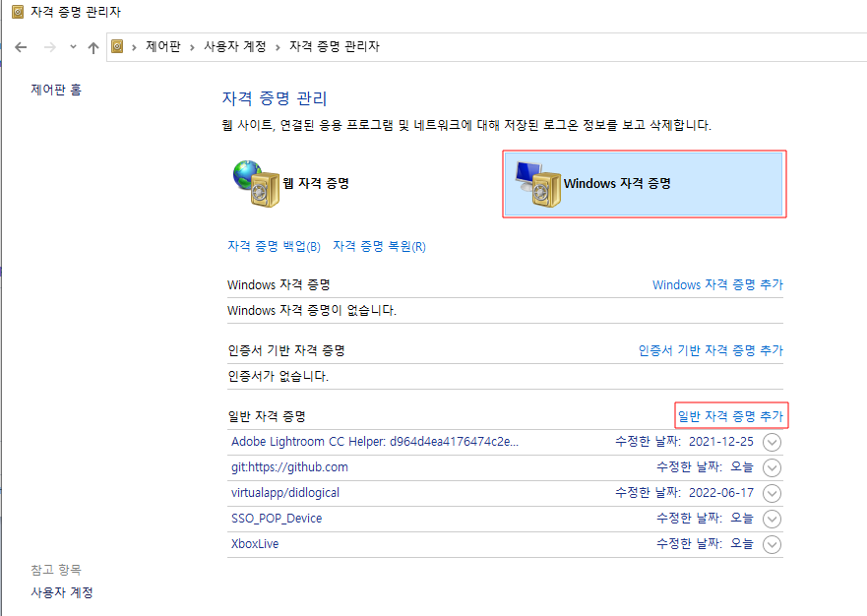
Task: Go up one level with the up arrow
Action: [93, 46]
